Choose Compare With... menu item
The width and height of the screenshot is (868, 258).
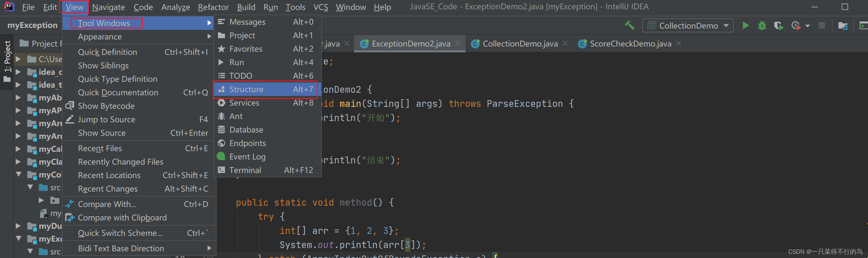[139, 204]
